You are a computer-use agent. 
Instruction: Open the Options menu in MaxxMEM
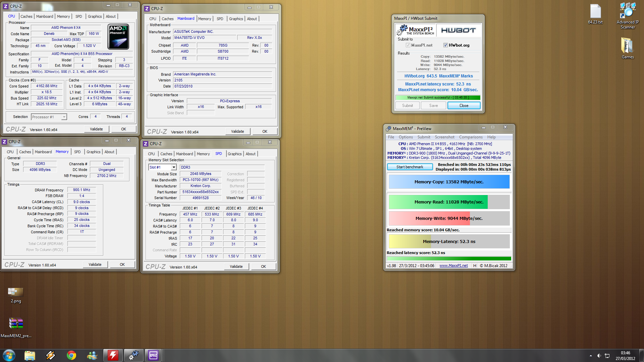pos(406,137)
